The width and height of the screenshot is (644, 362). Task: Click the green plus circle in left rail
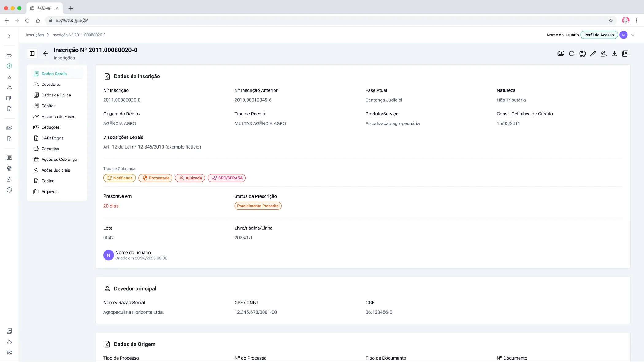pyautogui.click(x=10, y=66)
